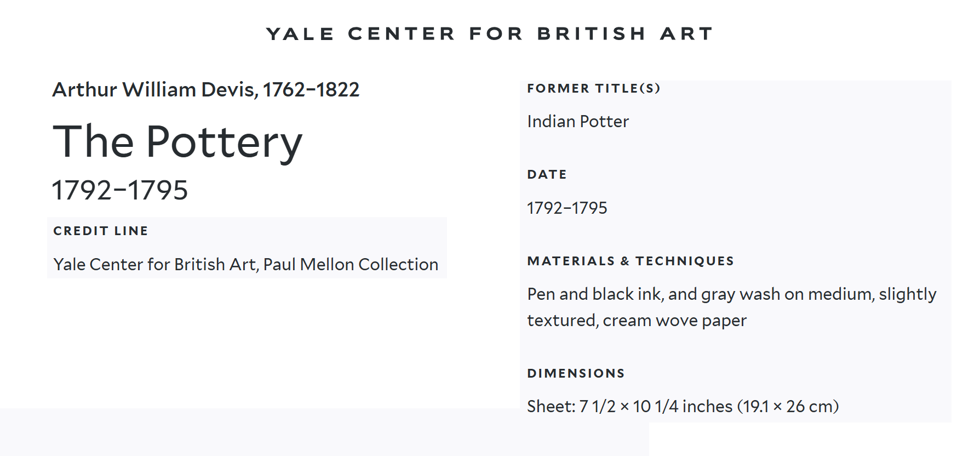The image size is (980, 456).
Task: Select the artwork title The Pottery
Action: 177,142
